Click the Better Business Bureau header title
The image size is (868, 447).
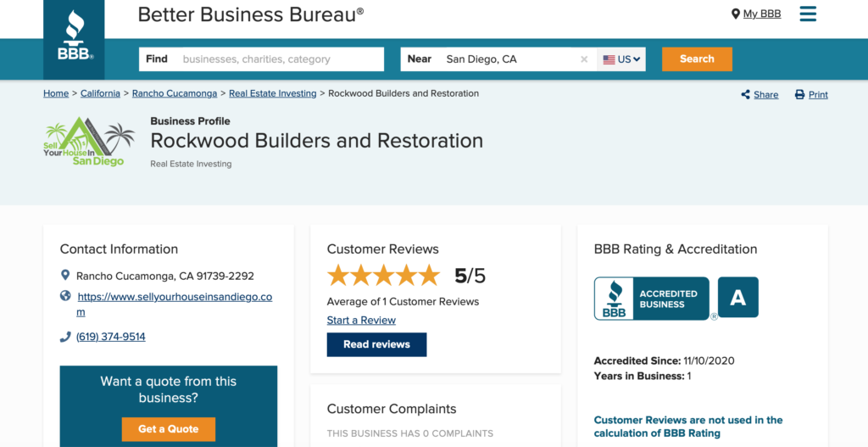tap(251, 15)
